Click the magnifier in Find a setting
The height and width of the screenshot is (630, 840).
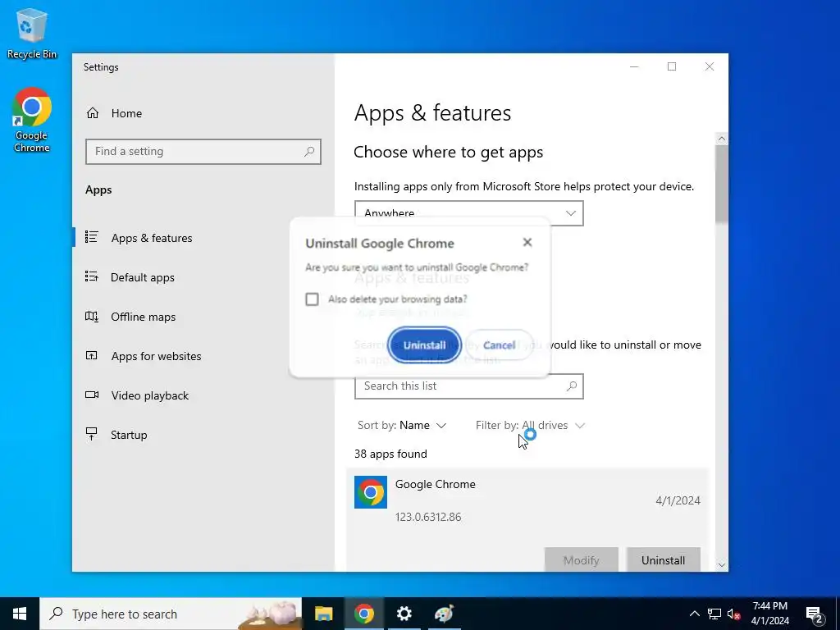tap(309, 152)
